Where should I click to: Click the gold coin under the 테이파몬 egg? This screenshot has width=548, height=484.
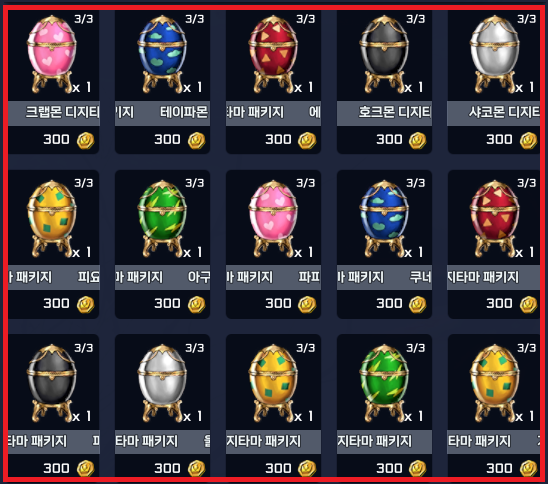pos(196,140)
